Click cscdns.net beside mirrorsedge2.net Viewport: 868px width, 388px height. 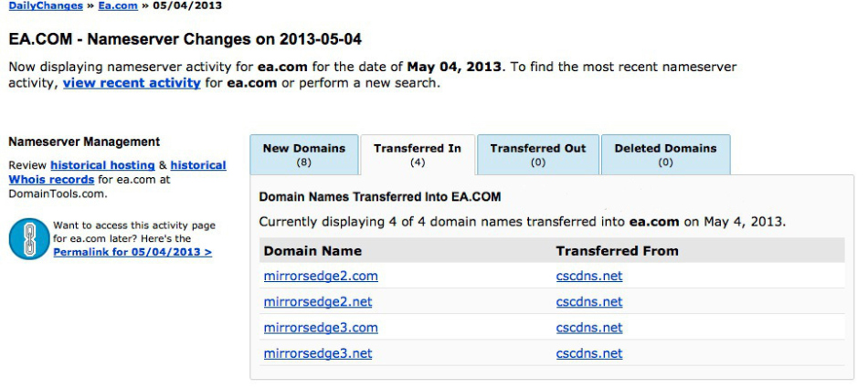click(x=589, y=302)
